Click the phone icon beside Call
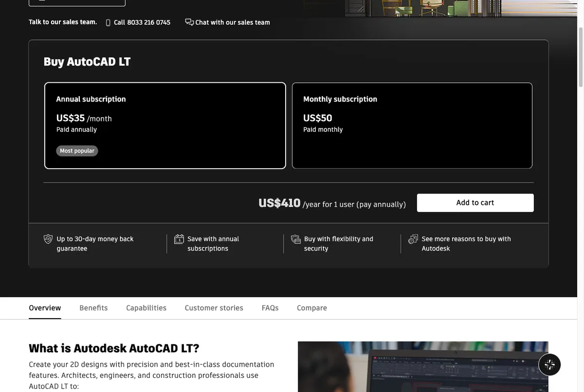 tap(108, 23)
